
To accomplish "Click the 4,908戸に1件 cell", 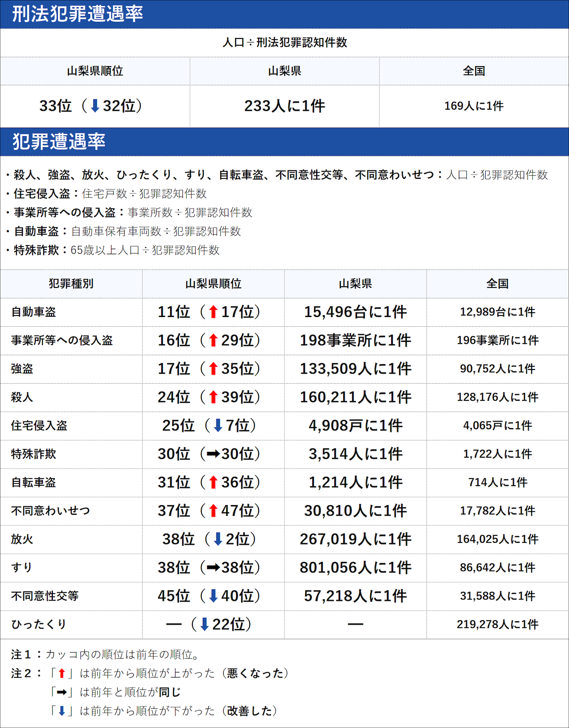I will (x=355, y=426).
